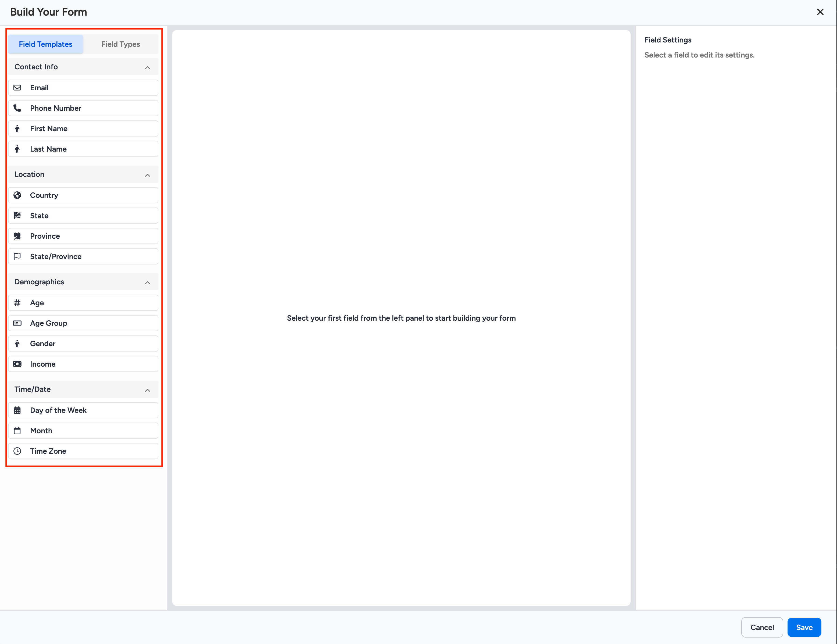This screenshot has height=644, width=837.
Task: Click the calendar grid icon for Day of the Week
Action: coord(17,410)
